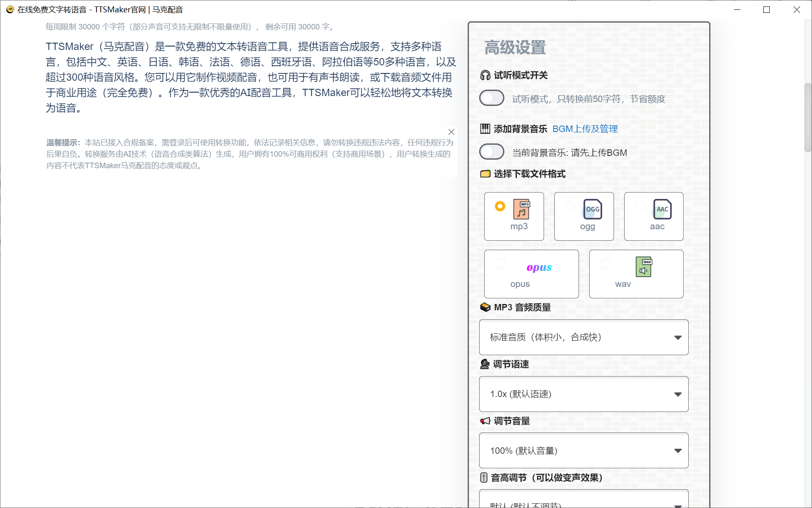The image size is (812, 508).
Task: Open the BGM上传及管理 link
Action: tap(585, 129)
